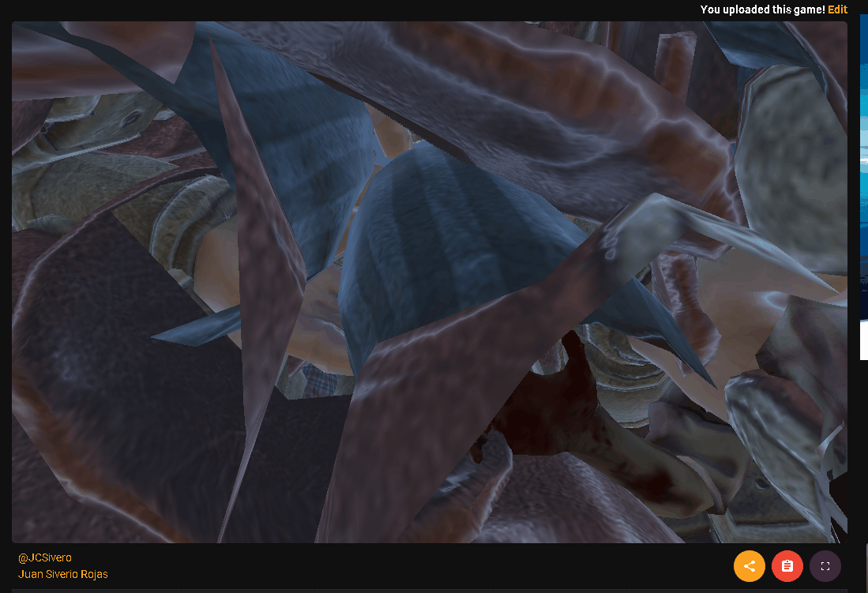Open the @JCSivero profile handle

coord(44,557)
